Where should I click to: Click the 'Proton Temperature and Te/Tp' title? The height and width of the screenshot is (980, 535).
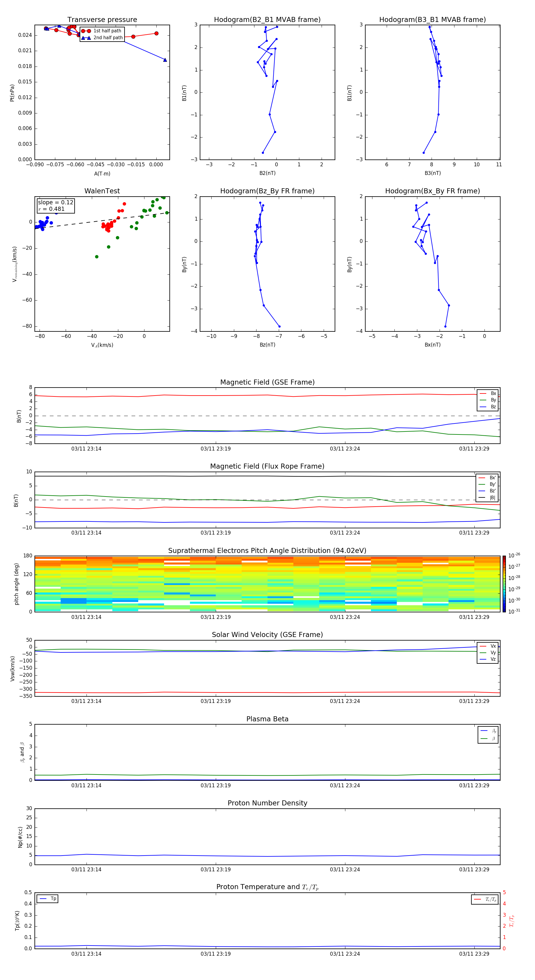coord(267,887)
